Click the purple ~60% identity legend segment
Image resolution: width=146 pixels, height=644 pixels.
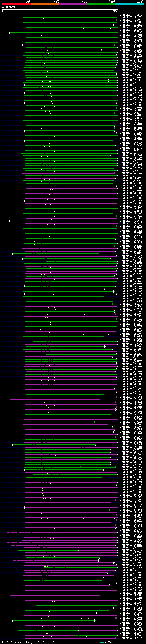[73, 4]
